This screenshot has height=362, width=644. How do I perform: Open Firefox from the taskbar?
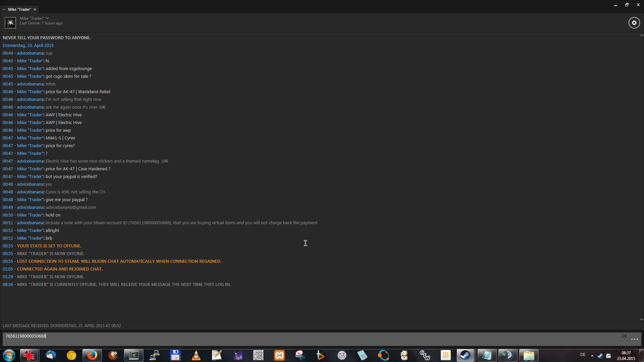(x=92, y=355)
